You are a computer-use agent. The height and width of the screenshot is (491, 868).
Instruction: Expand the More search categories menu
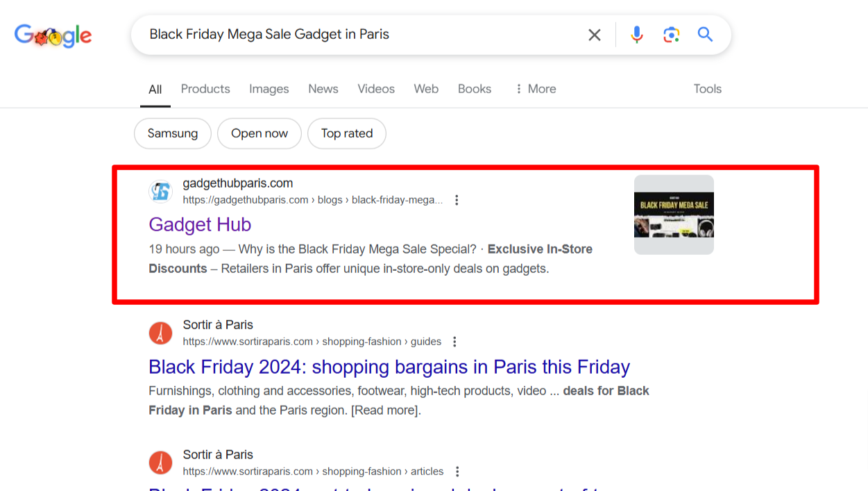tap(535, 89)
